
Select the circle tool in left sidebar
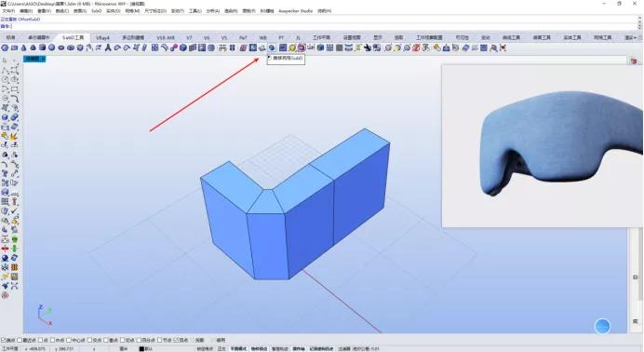5,80
